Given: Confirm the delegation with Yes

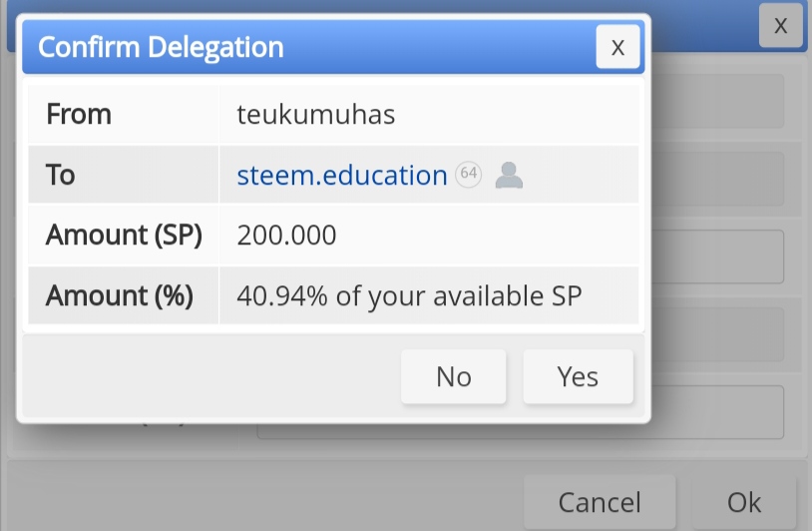Looking at the screenshot, I should pos(578,376).
